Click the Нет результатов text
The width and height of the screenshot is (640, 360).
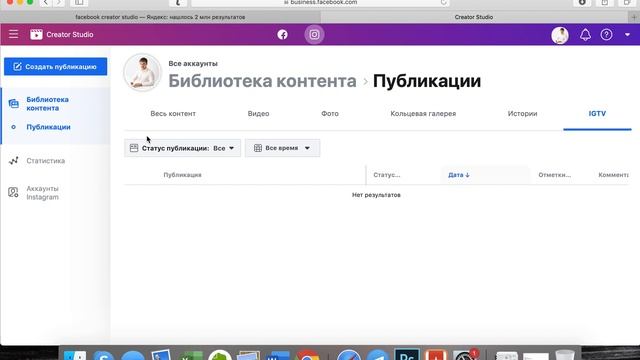point(376,195)
